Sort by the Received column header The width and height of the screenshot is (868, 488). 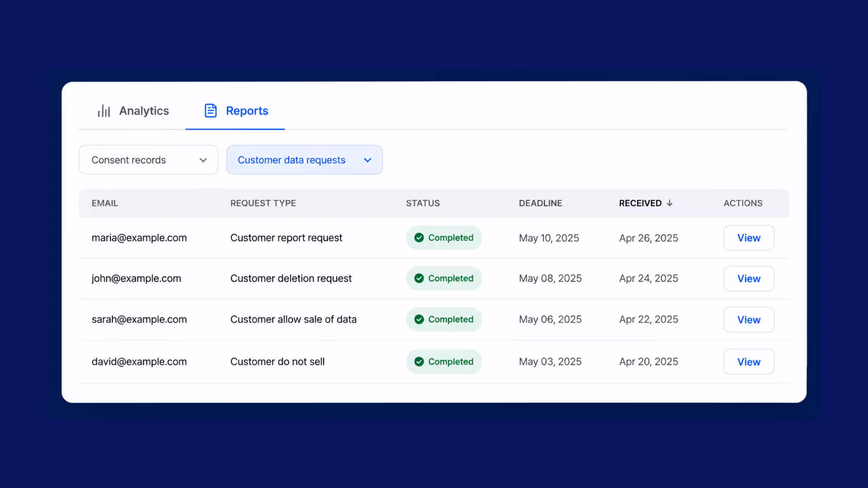(x=646, y=203)
